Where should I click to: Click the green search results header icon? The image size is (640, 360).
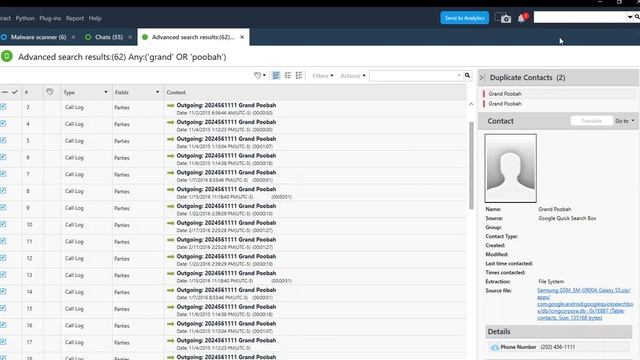coord(7,56)
